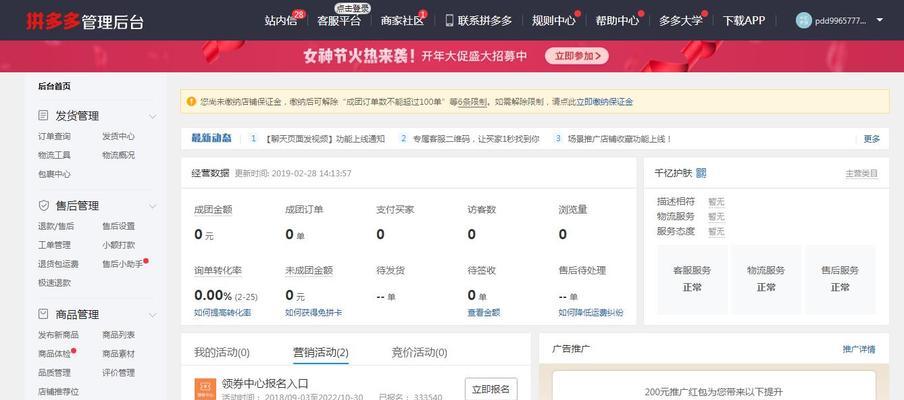Click the 千亿护肤 category icon
This screenshot has width=904, height=400.
(701, 173)
